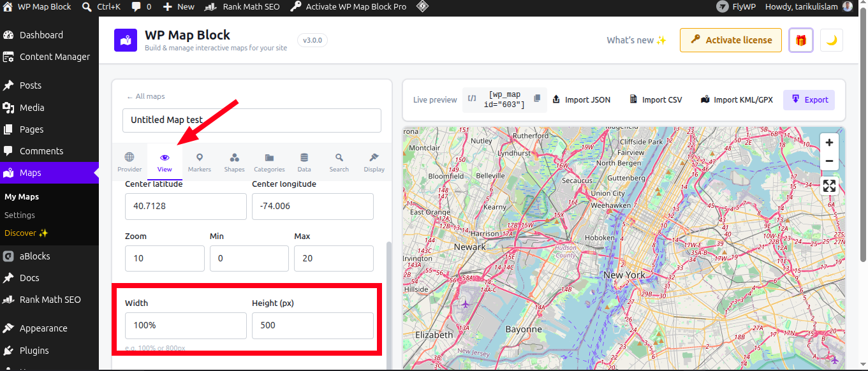Viewport: 868px width, 371px height.
Task: Open Comments menu
Action: point(49,151)
